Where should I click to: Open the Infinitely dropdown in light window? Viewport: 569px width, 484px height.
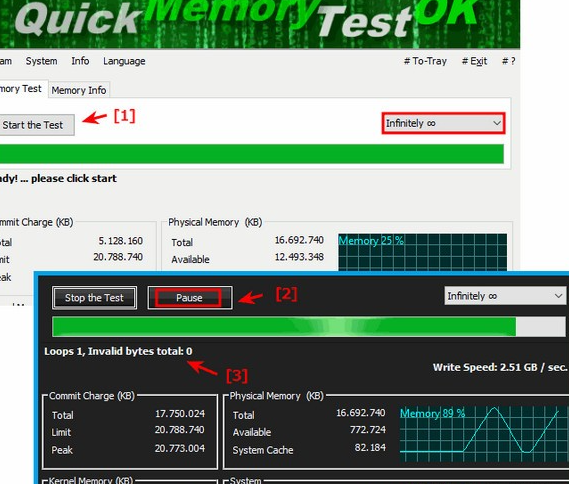tap(443, 123)
